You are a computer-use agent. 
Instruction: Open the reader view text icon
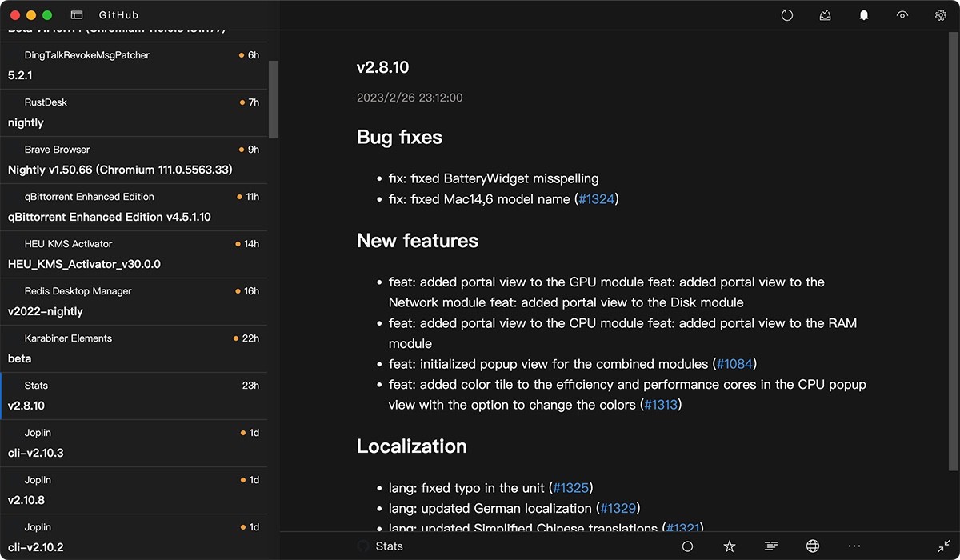pyautogui.click(x=770, y=546)
